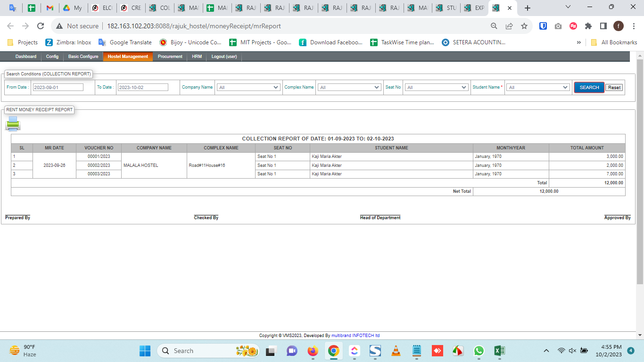Open the browser Extensions puzzle icon
The width and height of the screenshot is (644, 362).
pos(588,26)
